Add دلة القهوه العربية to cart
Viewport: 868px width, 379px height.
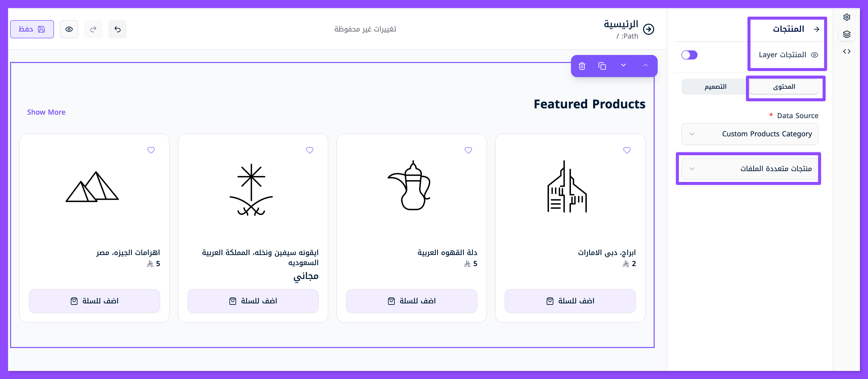[x=411, y=301]
